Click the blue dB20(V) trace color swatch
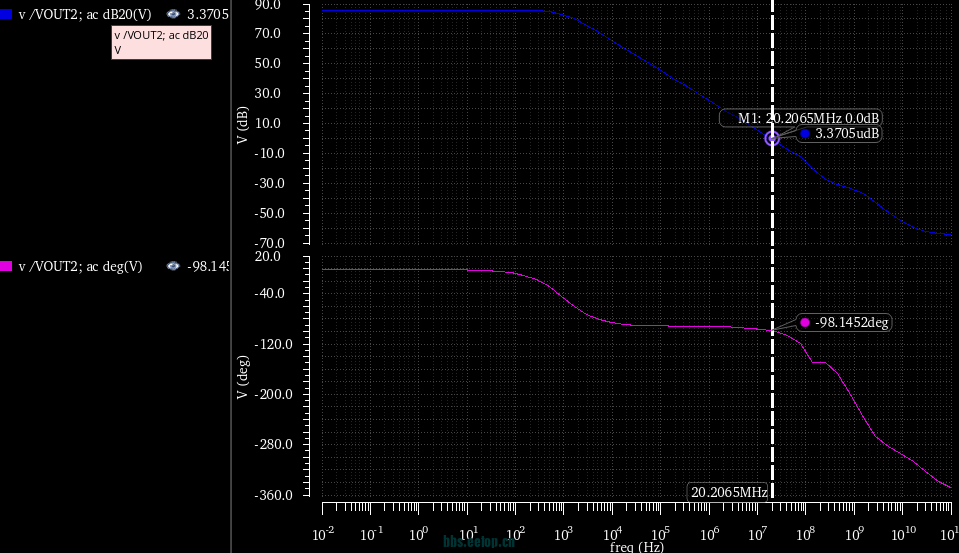The image size is (959, 553). tap(7, 15)
